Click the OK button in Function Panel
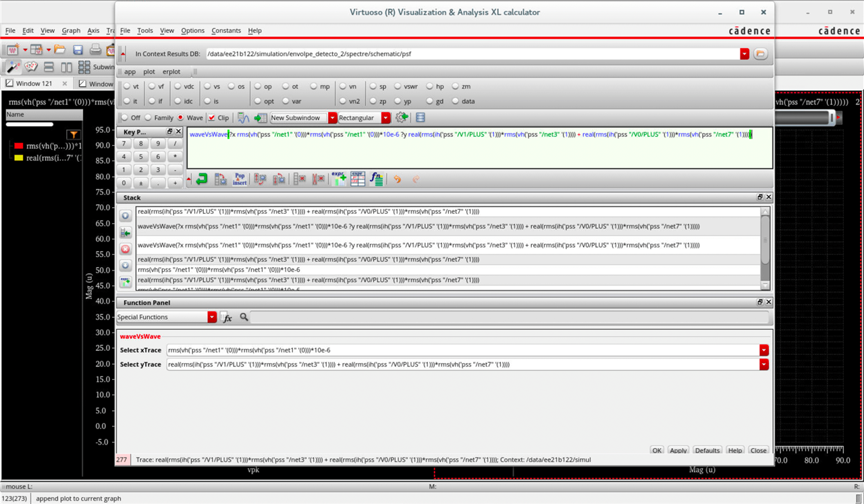Screen dimensions: 864x504 [657, 450]
